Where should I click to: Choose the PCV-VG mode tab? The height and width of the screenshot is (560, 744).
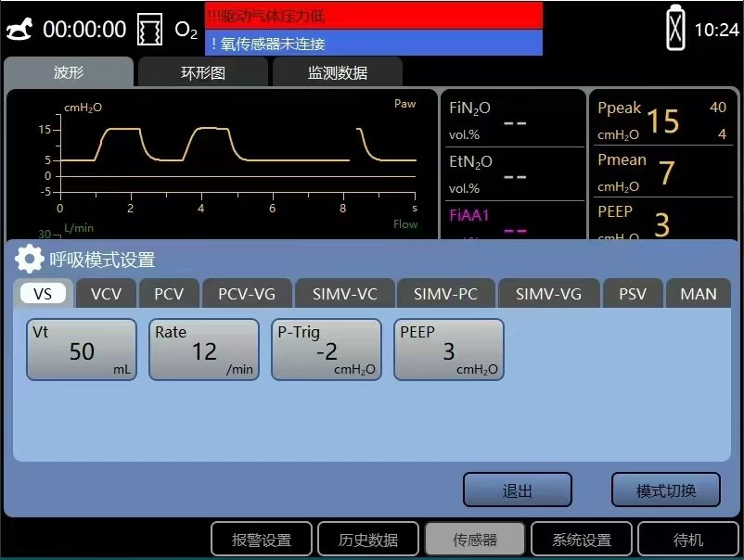(247, 294)
